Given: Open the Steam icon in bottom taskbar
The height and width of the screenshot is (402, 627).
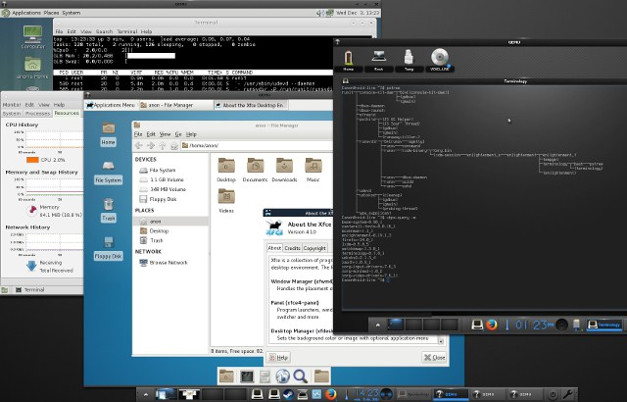Looking at the screenshot, I should point(288,394).
